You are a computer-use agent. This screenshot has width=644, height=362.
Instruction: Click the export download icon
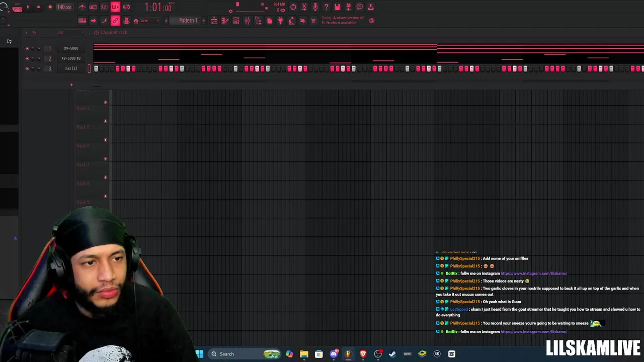point(370,7)
